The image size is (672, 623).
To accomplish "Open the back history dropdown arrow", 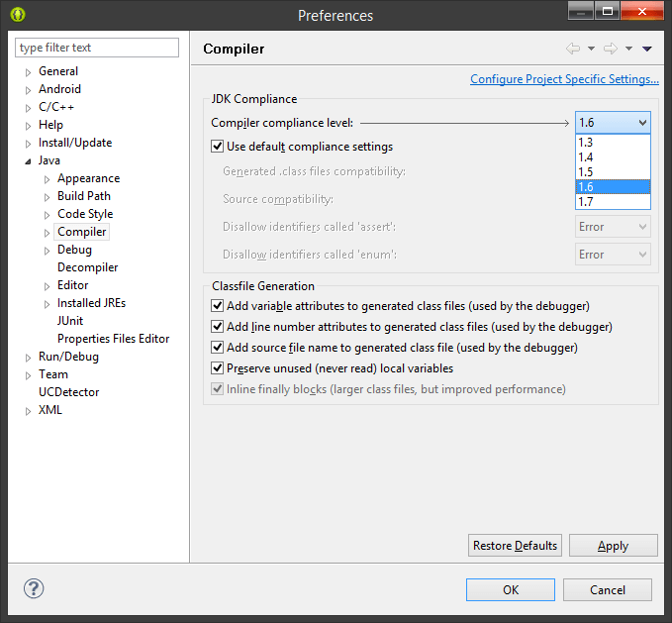I will tap(591, 49).
